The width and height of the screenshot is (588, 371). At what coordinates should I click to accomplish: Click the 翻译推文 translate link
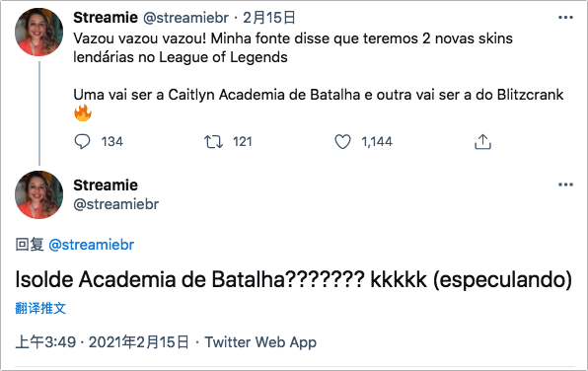click(x=40, y=309)
